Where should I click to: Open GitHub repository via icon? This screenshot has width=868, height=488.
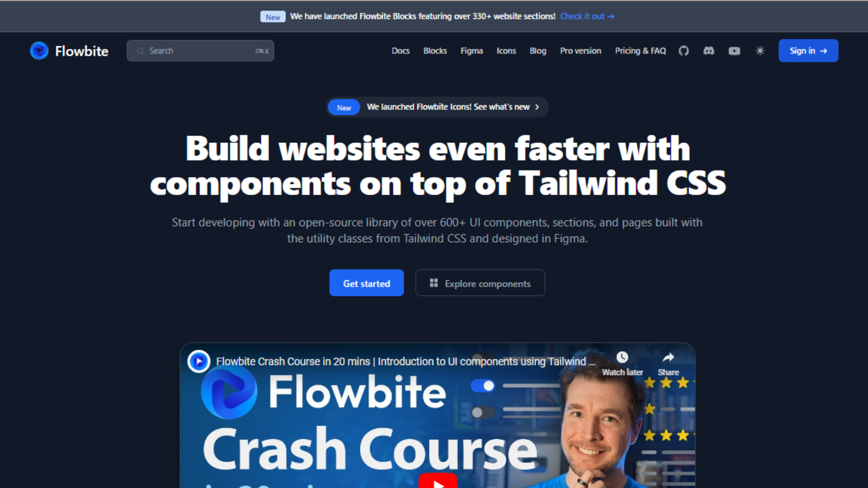pyautogui.click(x=684, y=51)
